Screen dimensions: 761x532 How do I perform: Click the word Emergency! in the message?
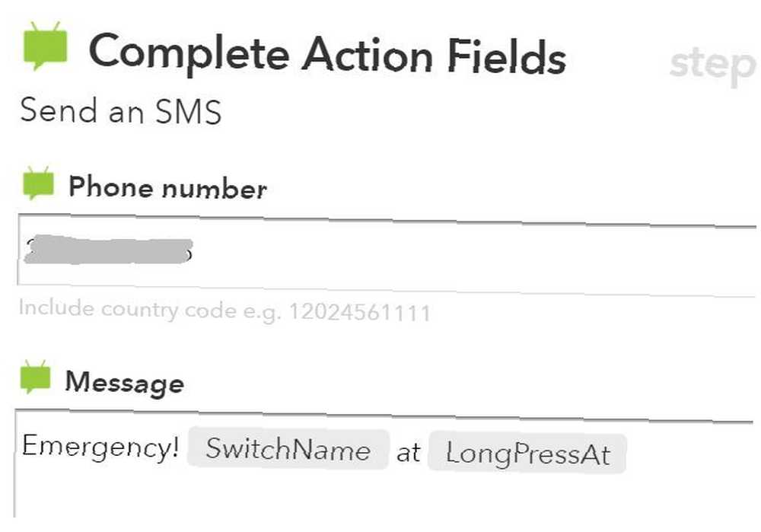(100, 447)
